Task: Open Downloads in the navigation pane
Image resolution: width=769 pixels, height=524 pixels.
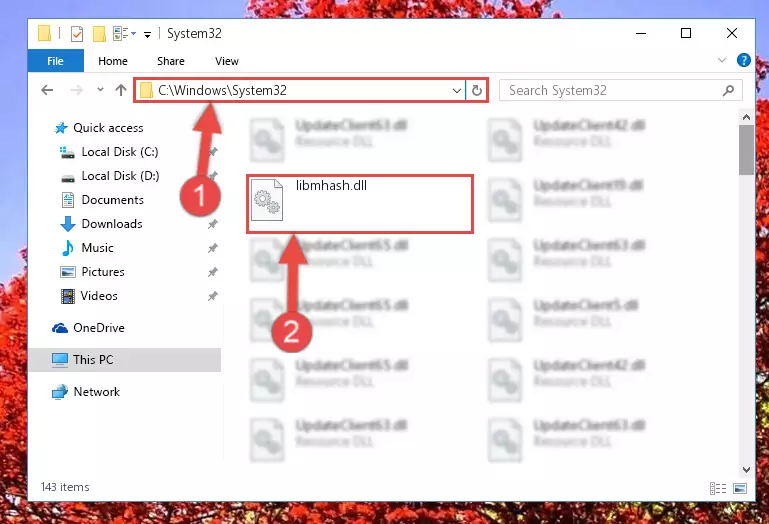Action: pos(112,224)
